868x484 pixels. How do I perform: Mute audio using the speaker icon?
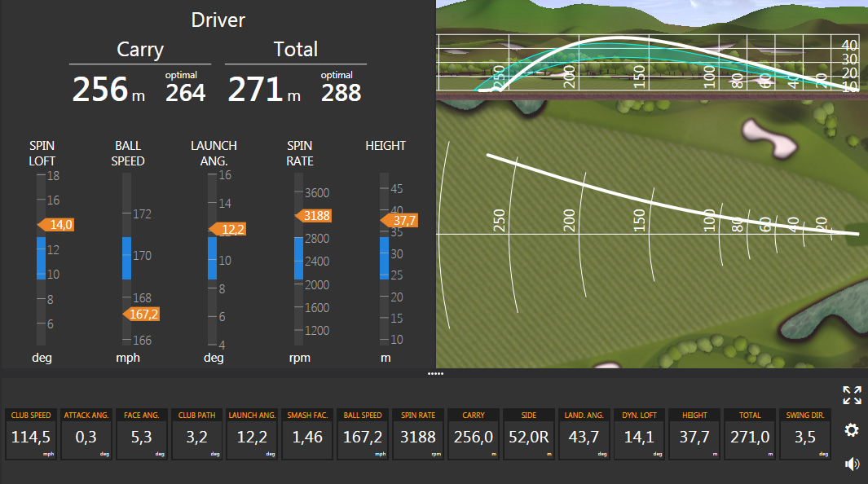pyautogui.click(x=852, y=464)
